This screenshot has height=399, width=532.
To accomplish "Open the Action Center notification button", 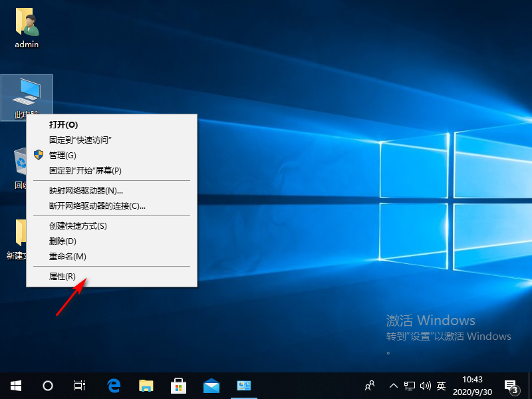I will [511, 386].
